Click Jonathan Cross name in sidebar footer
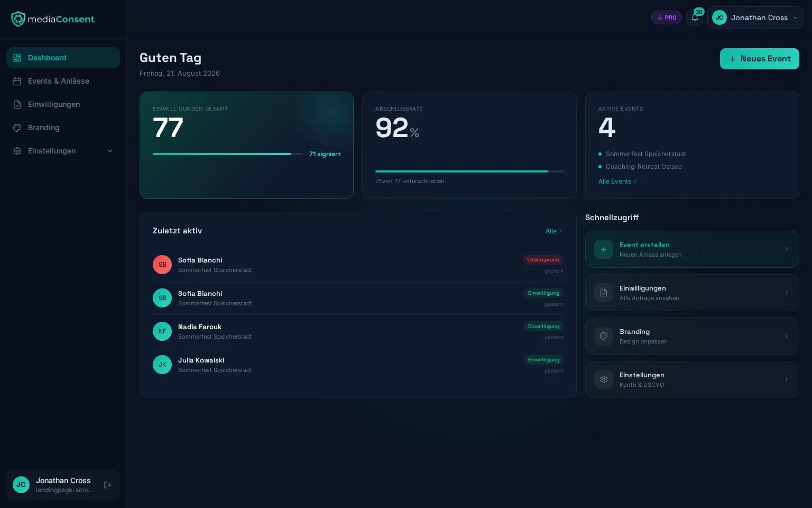812x508 pixels. click(x=63, y=480)
